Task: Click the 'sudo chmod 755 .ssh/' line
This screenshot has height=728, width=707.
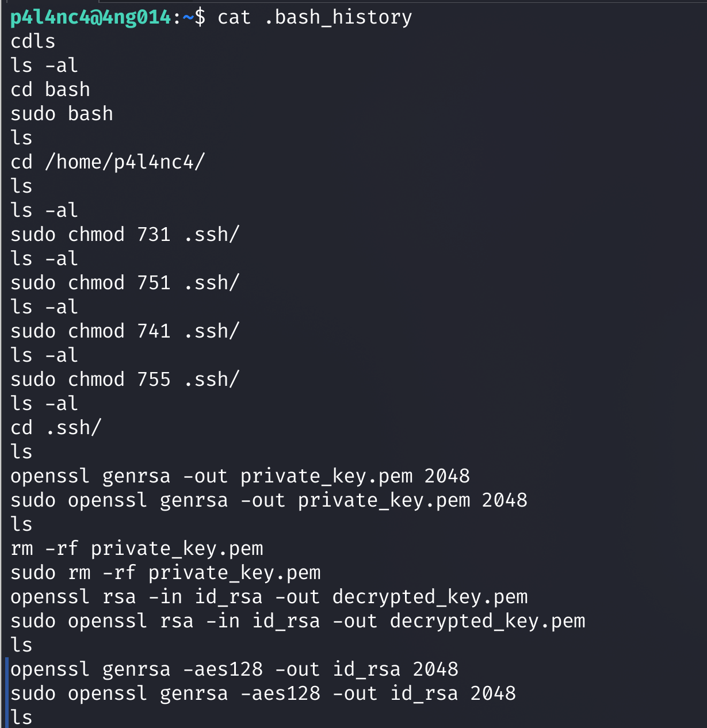Action: pos(125,380)
